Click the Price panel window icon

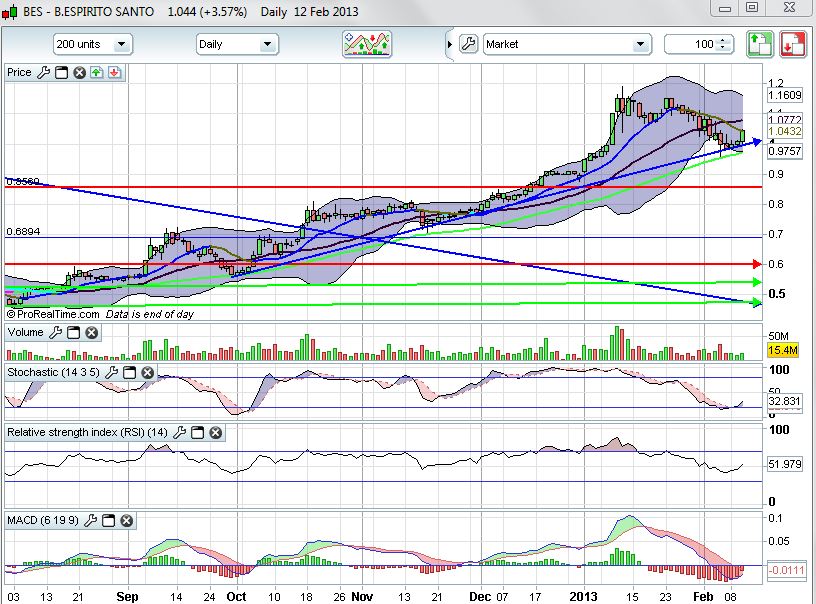(61, 72)
